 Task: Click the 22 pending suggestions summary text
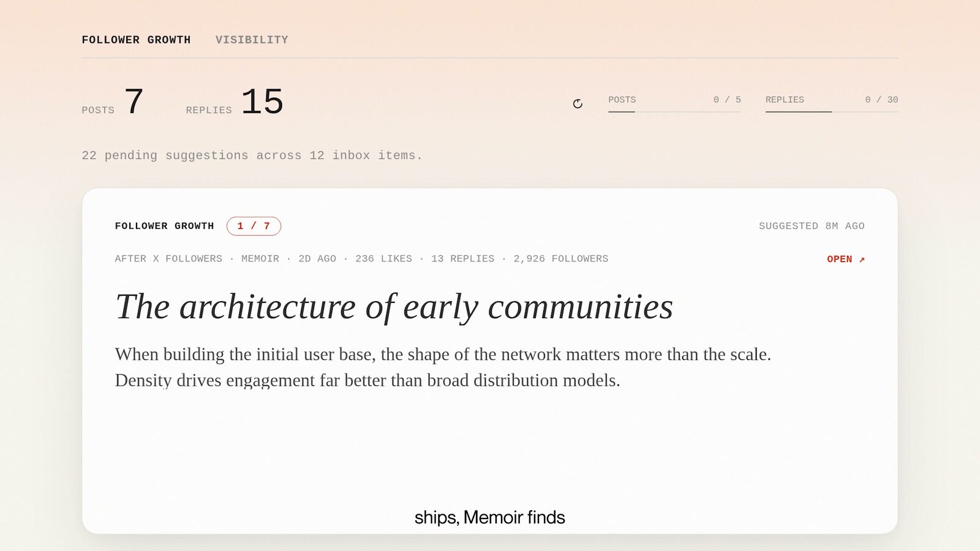click(x=252, y=156)
